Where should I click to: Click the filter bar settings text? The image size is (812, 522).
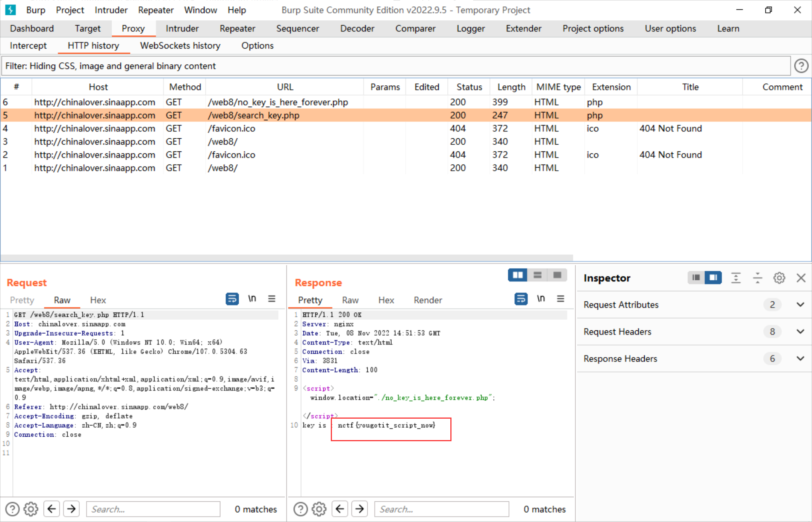click(111, 66)
